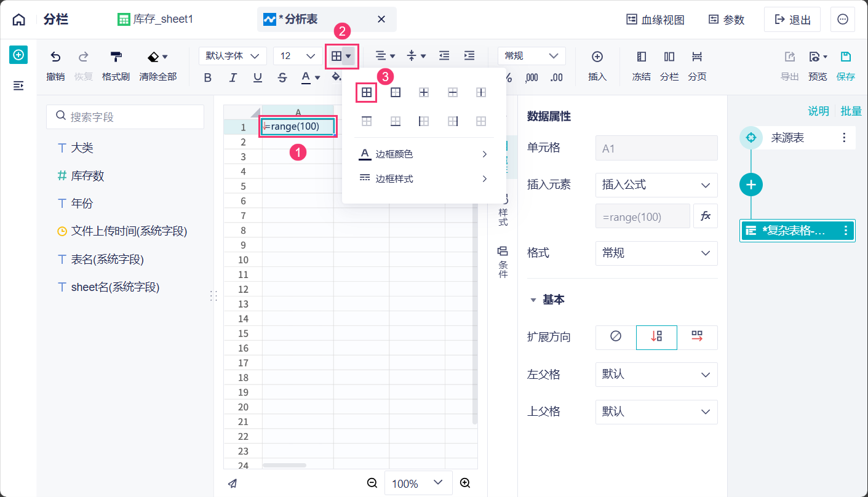Apply all borders from border menu
Screen dimensions: 868x497
click(x=367, y=92)
